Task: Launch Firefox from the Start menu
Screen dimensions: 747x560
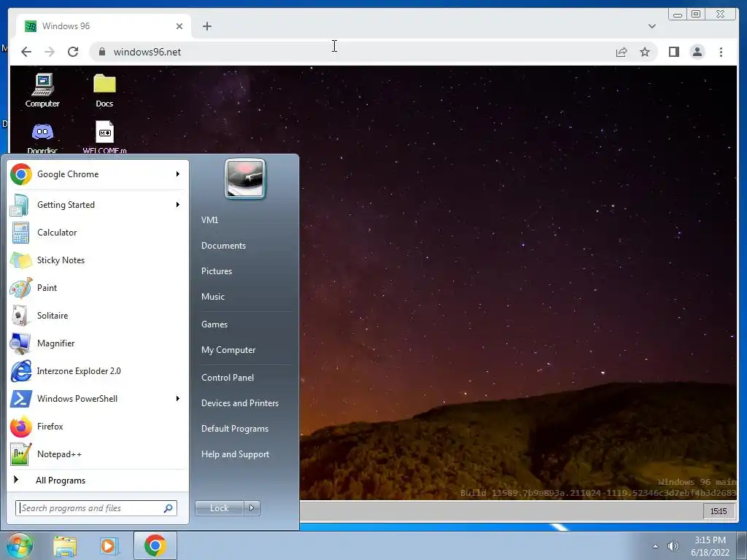Action: (x=98, y=426)
